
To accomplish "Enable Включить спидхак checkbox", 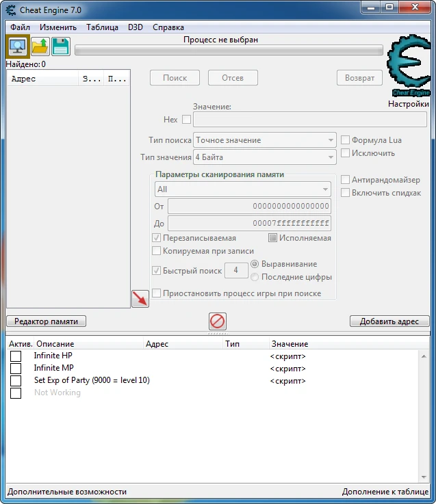I will [x=345, y=193].
